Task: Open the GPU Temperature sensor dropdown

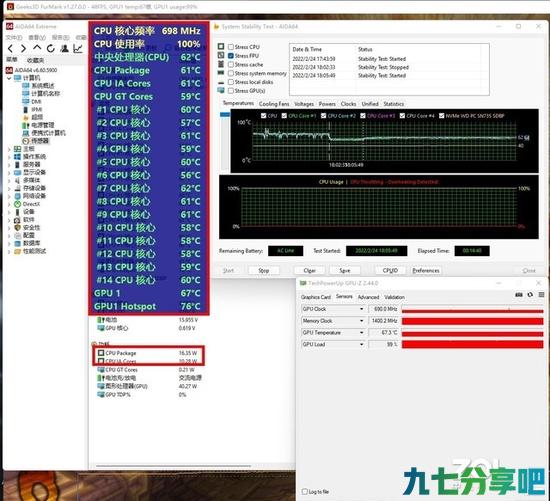Action: (x=361, y=333)
